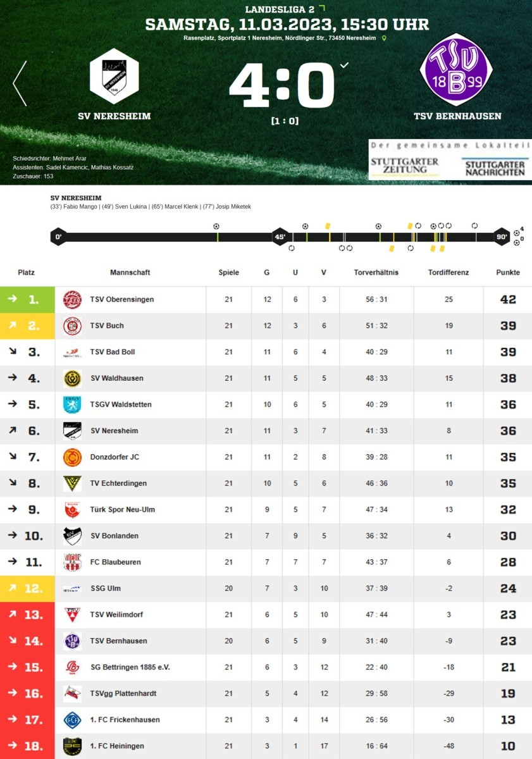
Task: Click the green location pin after the address
Action: pyautogui.click(x=384, y=38)
